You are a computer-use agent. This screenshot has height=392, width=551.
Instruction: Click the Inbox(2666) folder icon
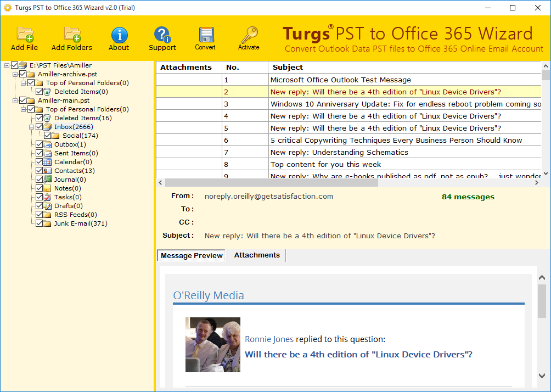[48, 127]
